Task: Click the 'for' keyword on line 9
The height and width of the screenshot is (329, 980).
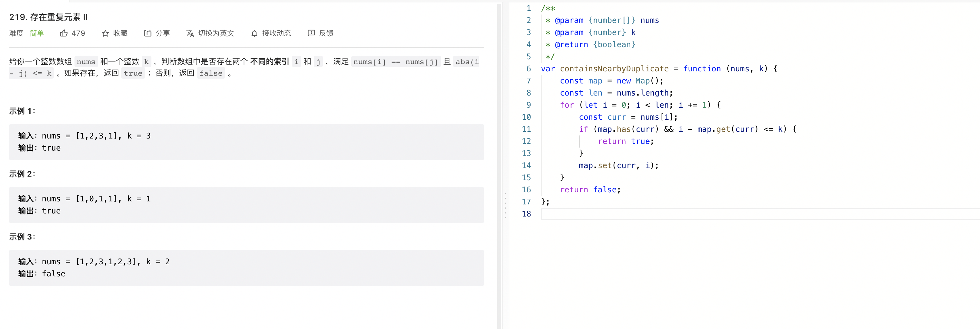Action: (x=567, y=105)
